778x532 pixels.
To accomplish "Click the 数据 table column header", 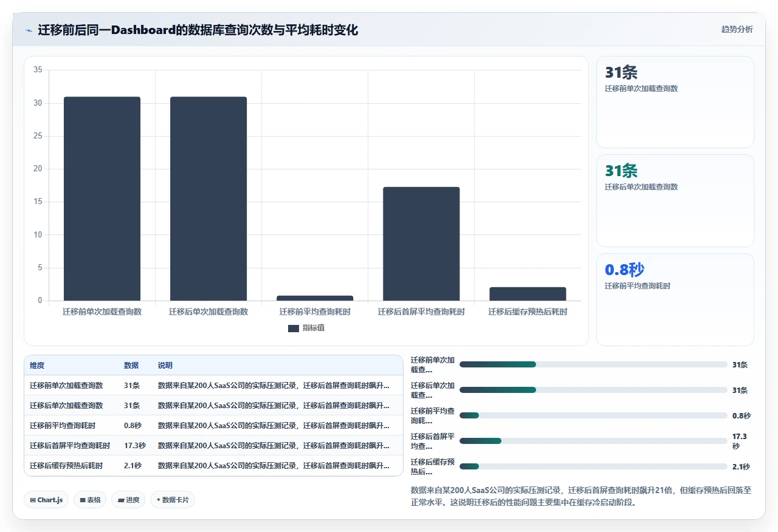I will tap(131, 366).
